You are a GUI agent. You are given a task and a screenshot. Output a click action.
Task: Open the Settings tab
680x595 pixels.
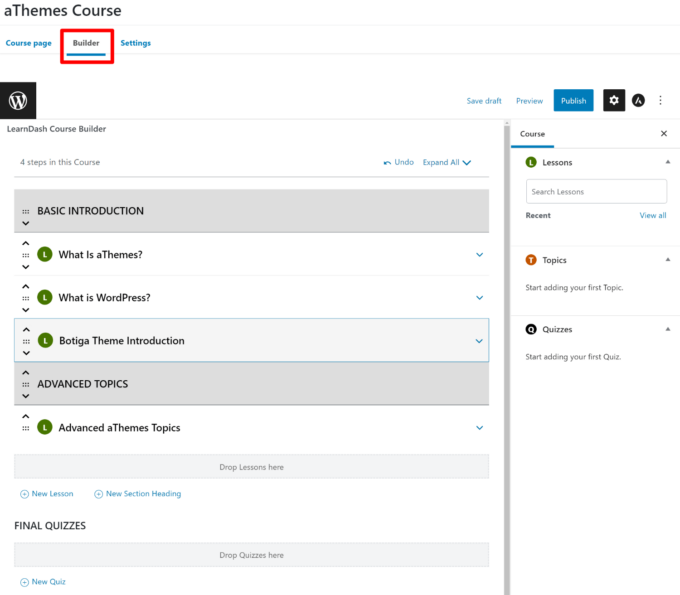click(136, 43)
